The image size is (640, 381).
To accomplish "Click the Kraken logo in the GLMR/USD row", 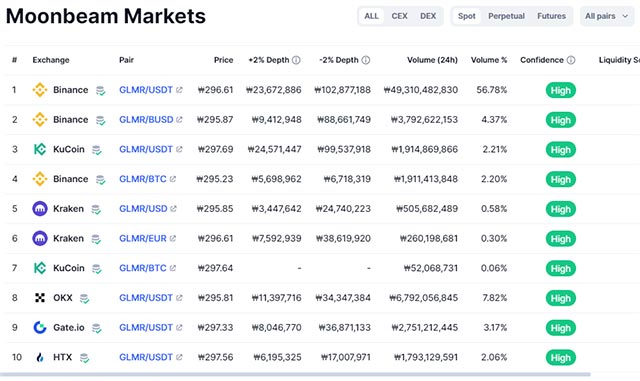I will pyautogui.click(x=40, y=209).
